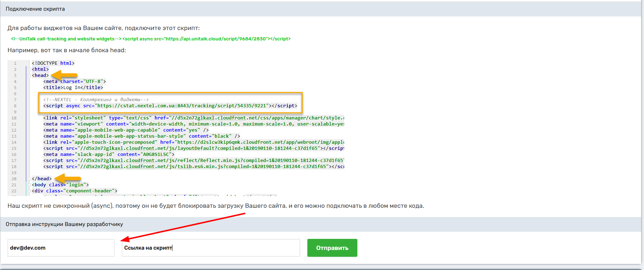Collapse the body class="login" fold marker

pos(29,185)
